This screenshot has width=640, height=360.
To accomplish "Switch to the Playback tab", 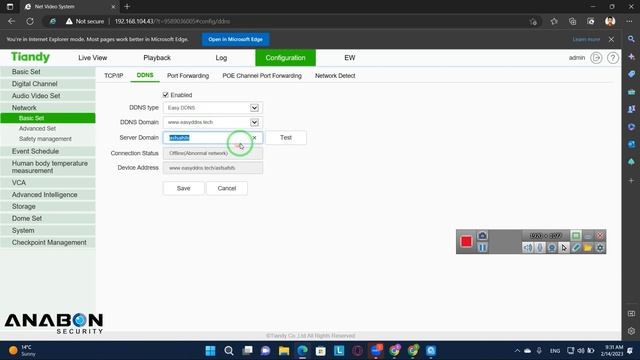I will [157, 58].
